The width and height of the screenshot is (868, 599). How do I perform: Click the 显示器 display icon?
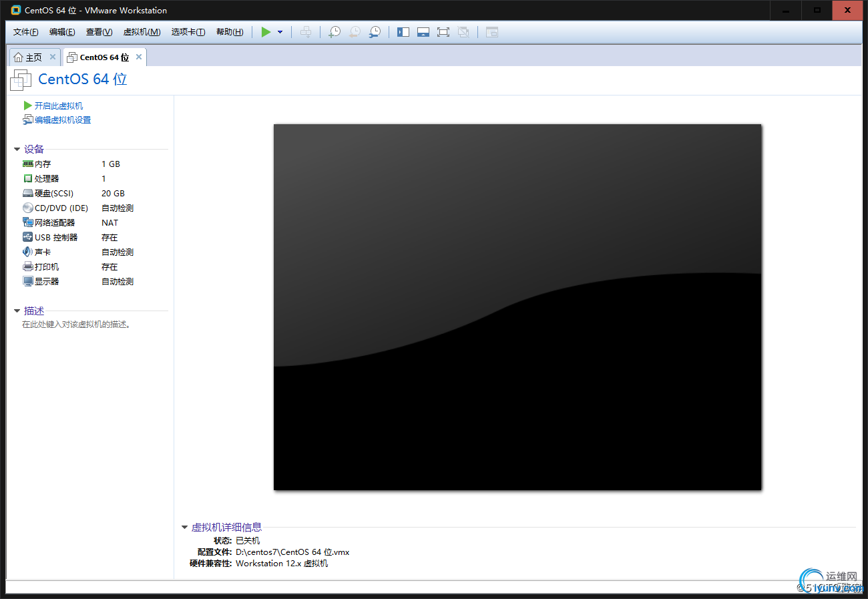click(28, 281)
